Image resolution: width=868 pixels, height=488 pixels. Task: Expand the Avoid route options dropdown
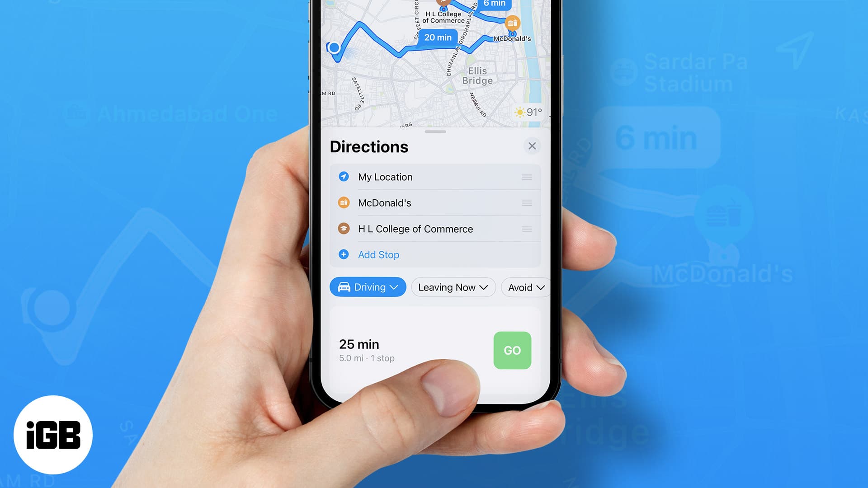tap(524, 287)
